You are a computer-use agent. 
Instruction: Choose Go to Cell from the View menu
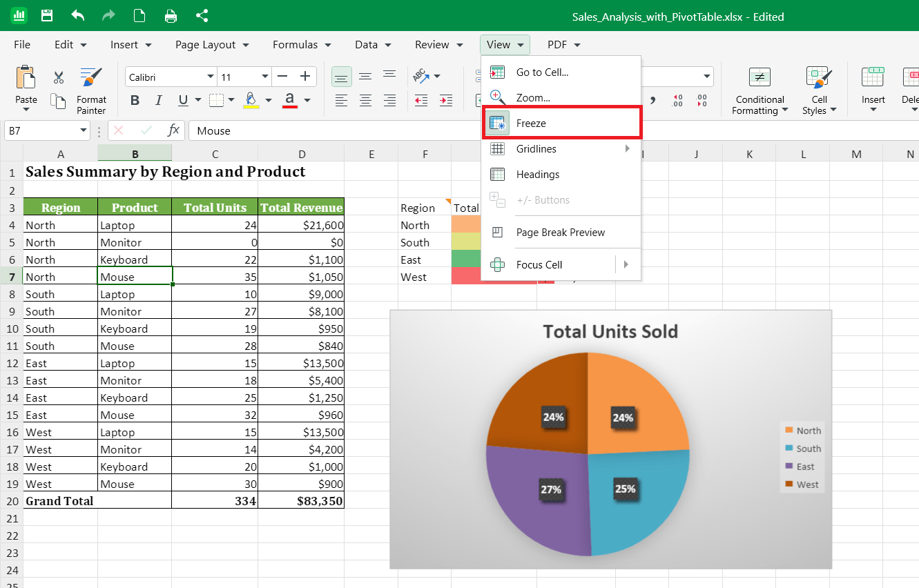[x=561, y=72]
